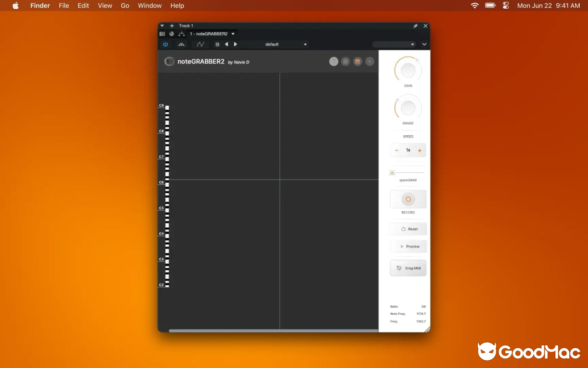Image resolution: width=588 pixels, height=368 pixels.
Task: Open the channel editor bars icon
Action: pyautogui.click(x=162, y=34)
